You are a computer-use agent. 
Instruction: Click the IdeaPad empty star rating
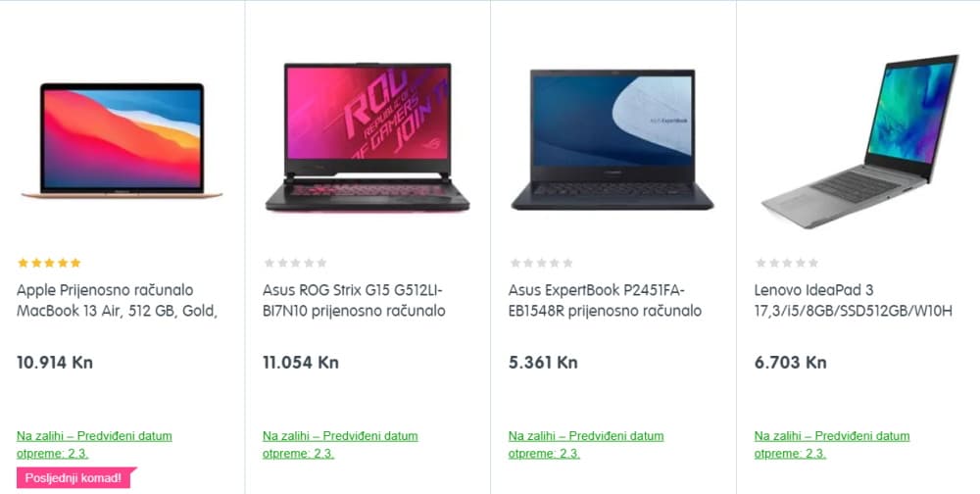(787, 263)
